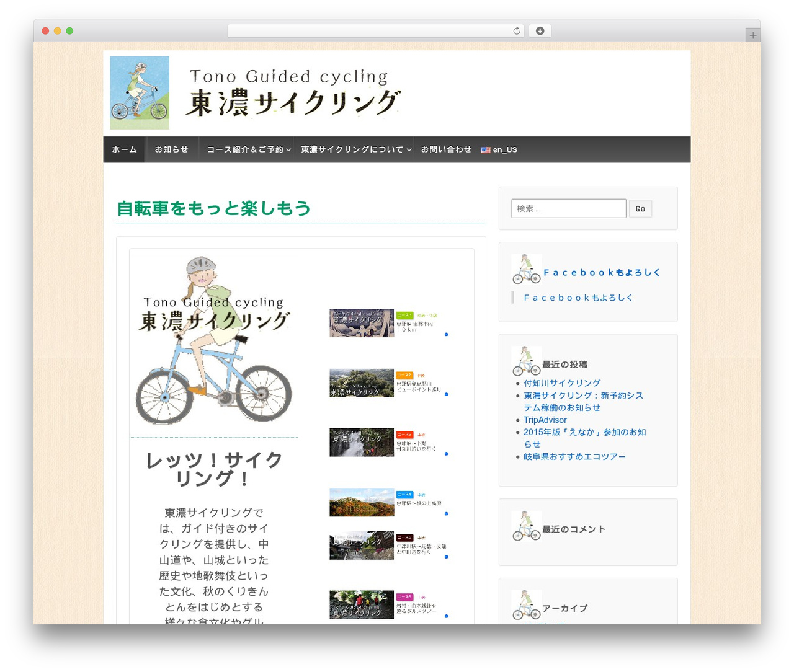Click the large cyclist illustration in main content
Screen dimensions: 794x672
tap(214, 341)
